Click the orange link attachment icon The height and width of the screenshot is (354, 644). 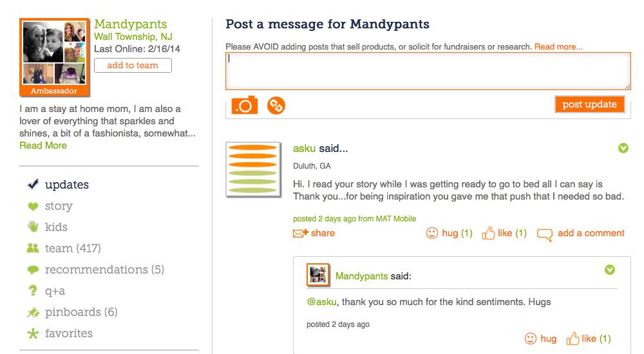276,106
